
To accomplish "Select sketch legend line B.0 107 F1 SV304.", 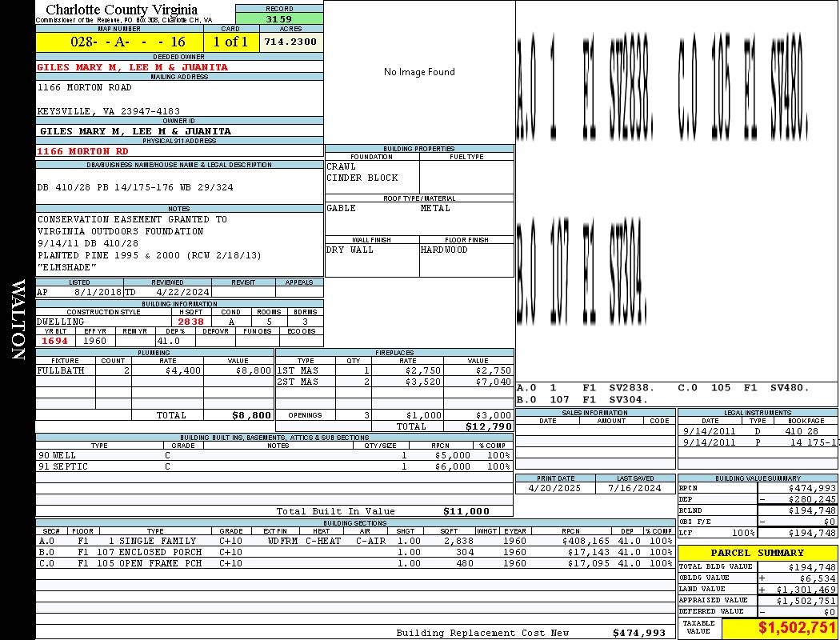I will click(582, 399).
